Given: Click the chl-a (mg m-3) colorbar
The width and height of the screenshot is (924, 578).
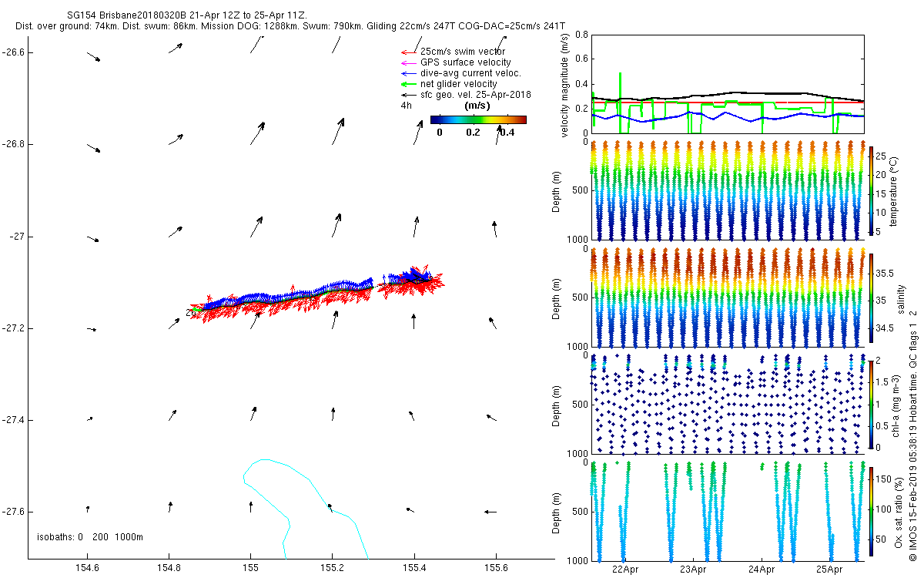Looking at the screenshot, I should point(872,404).
